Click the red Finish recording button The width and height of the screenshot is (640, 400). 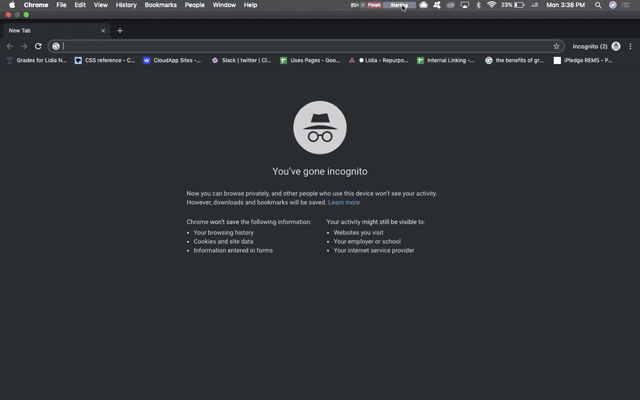coord(375,5)
